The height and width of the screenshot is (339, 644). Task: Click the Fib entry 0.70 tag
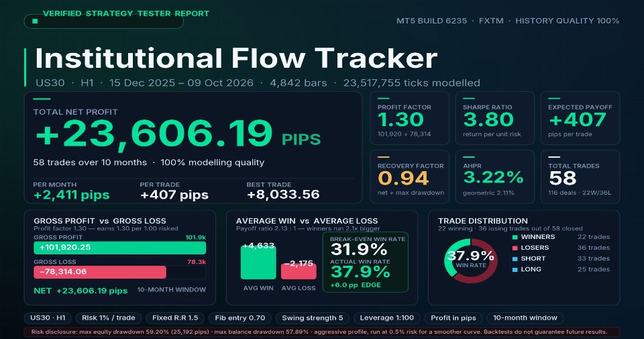(x=240, y=318)
